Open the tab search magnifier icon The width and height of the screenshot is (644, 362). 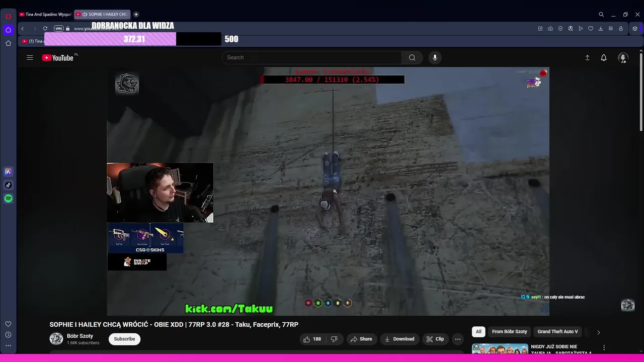(601, 15)
